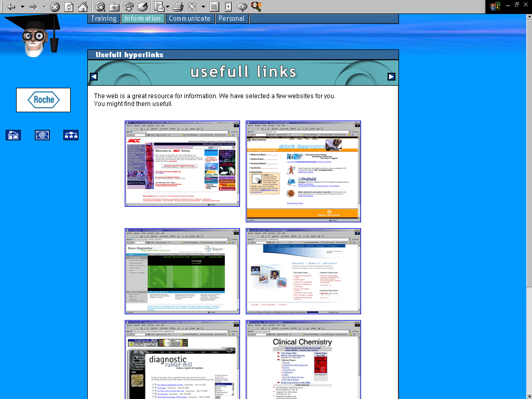Switch to the Communicate menu tab

click(x=190, y=19)
